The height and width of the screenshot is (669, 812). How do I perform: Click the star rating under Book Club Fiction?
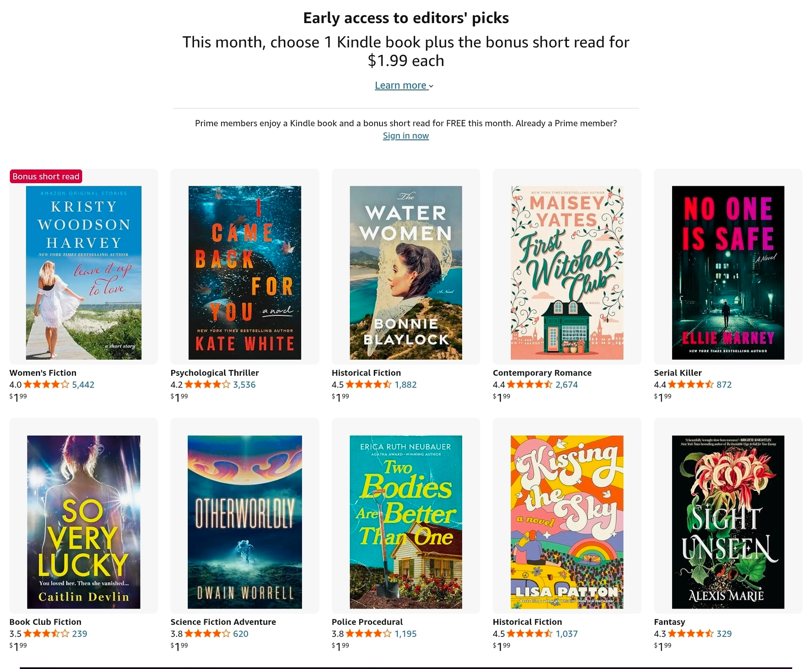46,634
